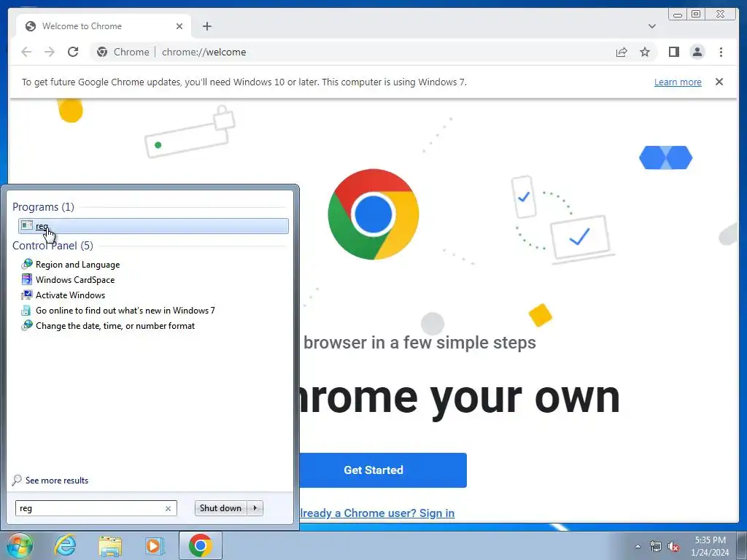
Task: Click the network tray icon
Action: coord(656,546)
